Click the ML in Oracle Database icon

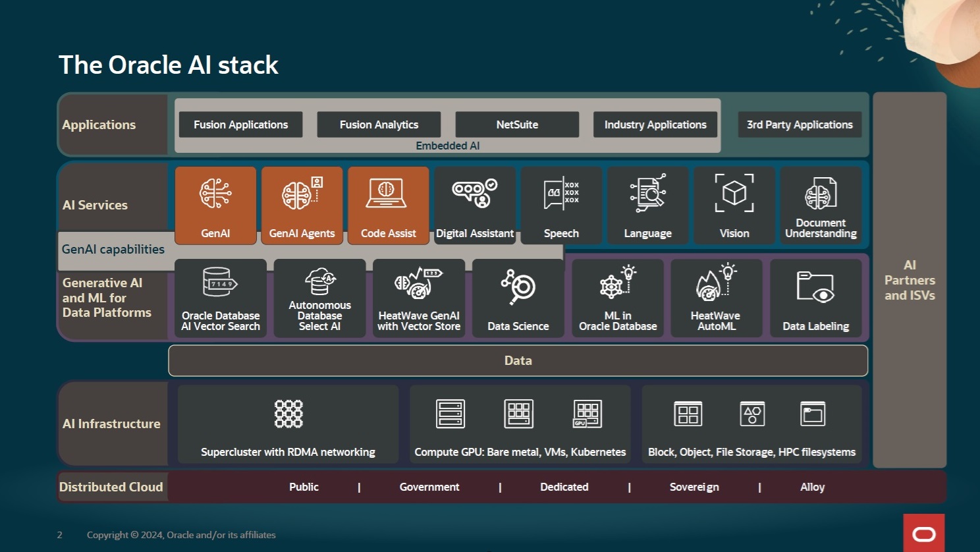(x=617, y=282)
